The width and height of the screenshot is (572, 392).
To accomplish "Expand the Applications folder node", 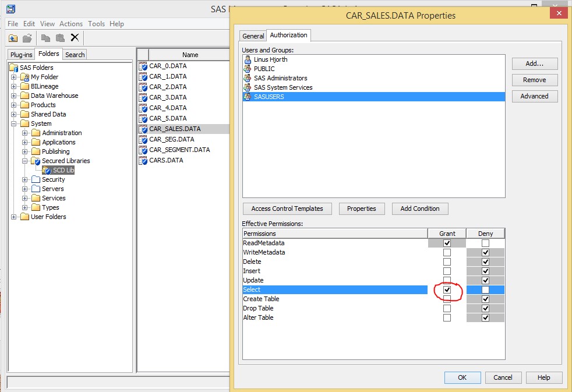I will coord(25,142).
